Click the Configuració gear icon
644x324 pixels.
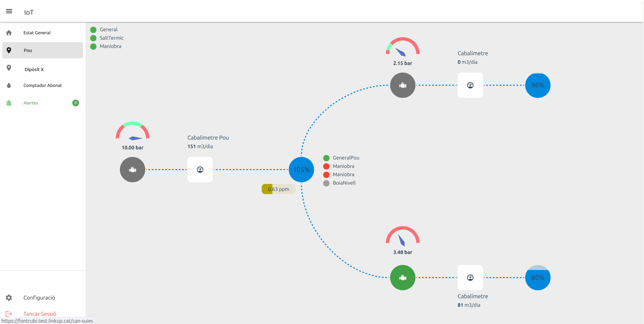pos(9,298)
